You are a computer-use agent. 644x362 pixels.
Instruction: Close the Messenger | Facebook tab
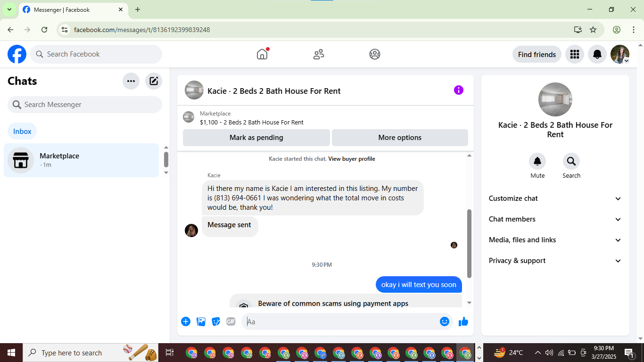pos(121,9)
